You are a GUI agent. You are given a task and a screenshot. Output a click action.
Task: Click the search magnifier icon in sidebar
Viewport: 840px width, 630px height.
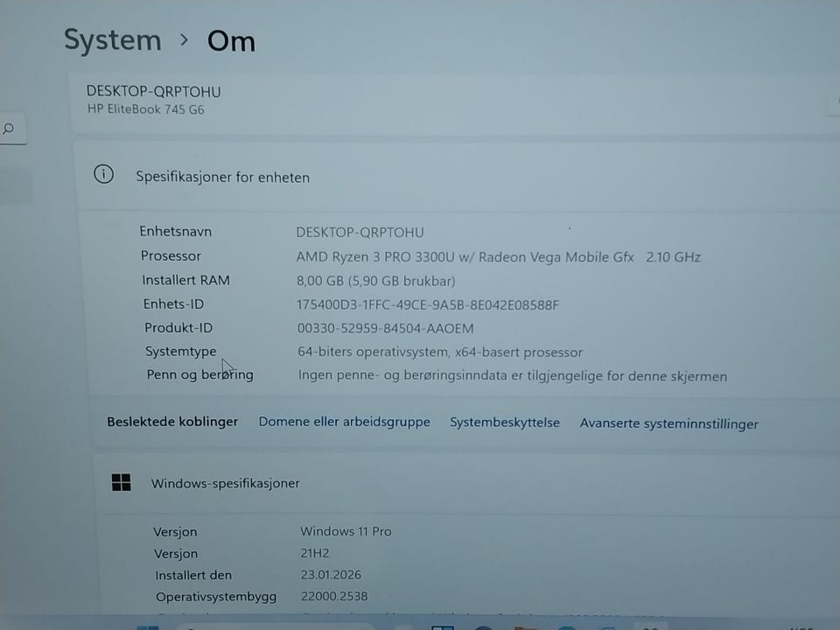(8, 129)
